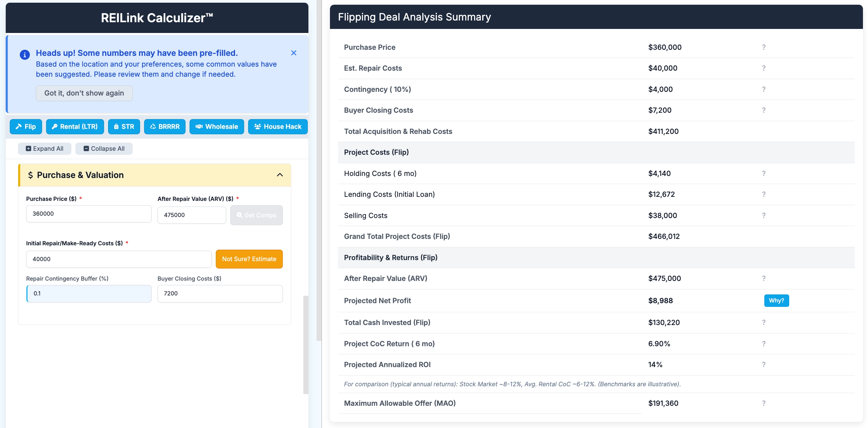Click the magnifier icon on Get Comps
Viewport: 868px width, 428px height.
(240, 215)
